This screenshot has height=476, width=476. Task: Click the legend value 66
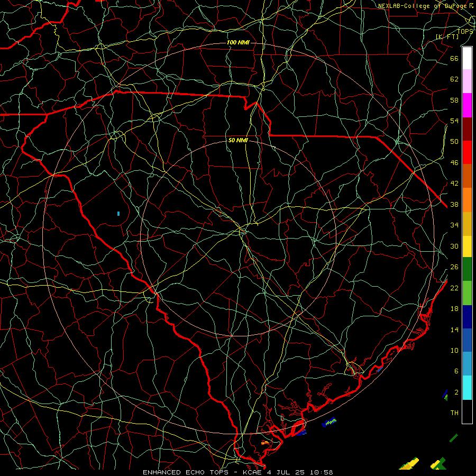(454, 58)
